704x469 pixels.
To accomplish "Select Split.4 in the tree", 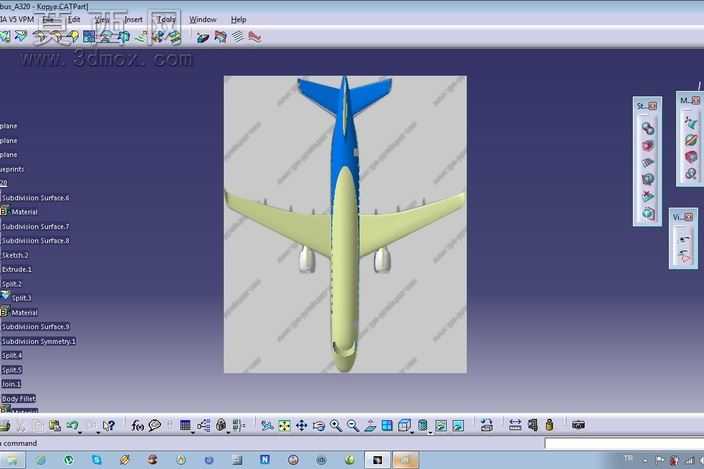I will pos(12,355).
